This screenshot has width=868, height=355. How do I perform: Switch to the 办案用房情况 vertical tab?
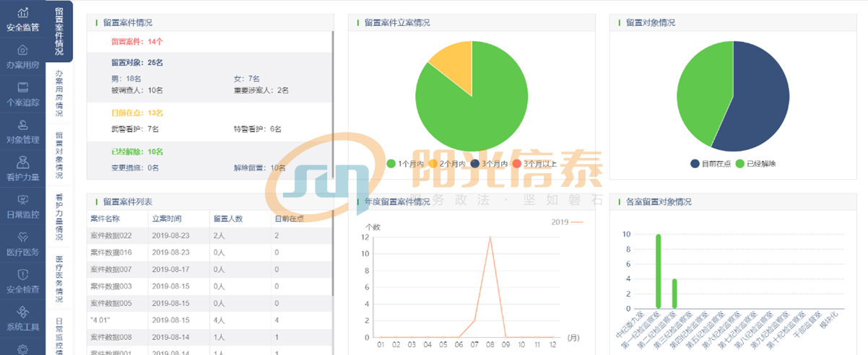[x=59, y=93]
